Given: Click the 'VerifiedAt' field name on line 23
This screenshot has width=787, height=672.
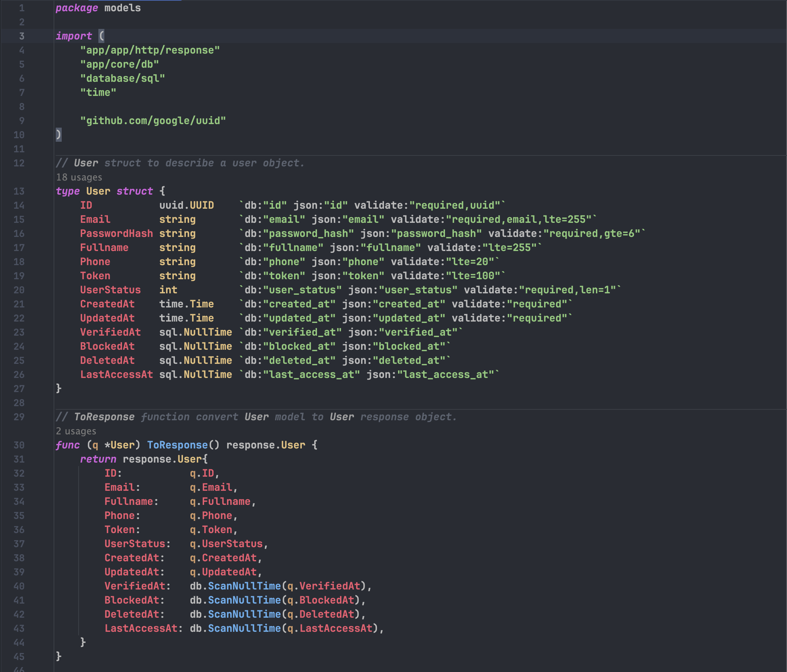Looking at the screenshot, I should (110, 332).
